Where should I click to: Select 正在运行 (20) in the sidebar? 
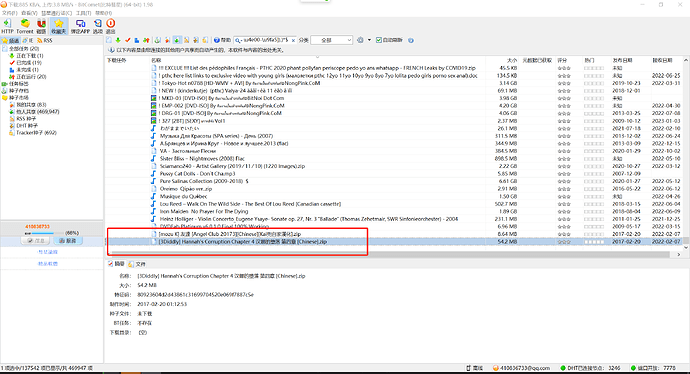tap(31, 77)
